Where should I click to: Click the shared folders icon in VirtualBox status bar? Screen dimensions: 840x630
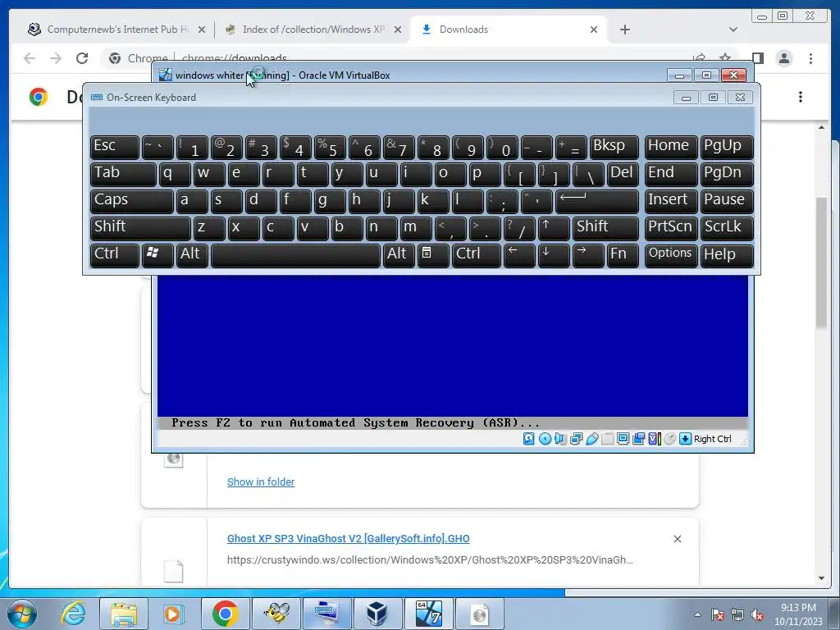pyautogui.click(x=608, y=439)
